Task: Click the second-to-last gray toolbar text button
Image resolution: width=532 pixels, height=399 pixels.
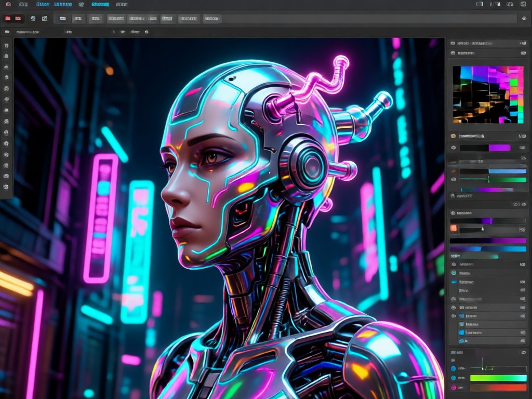Action: pyautogui.click(x=189, y=19)
